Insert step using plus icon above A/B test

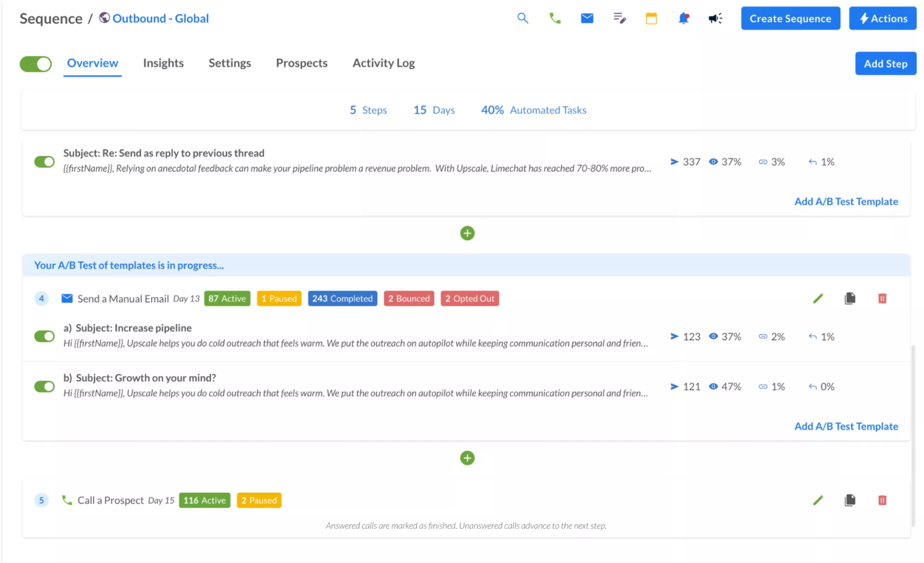coord(467,233)
